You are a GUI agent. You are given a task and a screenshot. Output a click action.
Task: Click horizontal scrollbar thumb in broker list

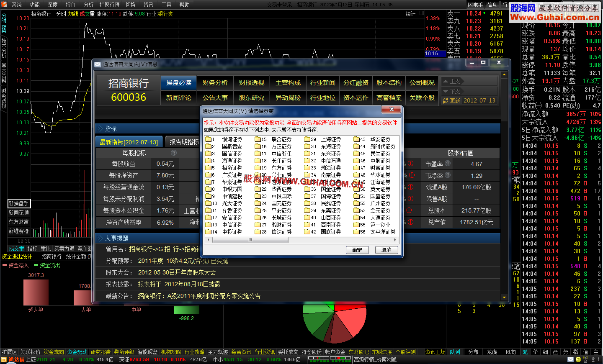pyautogui.click(x=250, y=240)
